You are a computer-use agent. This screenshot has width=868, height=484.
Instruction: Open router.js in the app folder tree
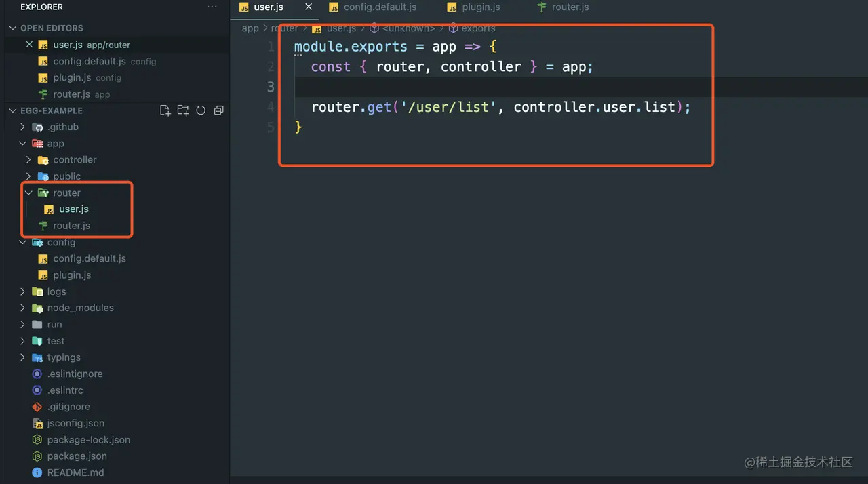[71, 226]
